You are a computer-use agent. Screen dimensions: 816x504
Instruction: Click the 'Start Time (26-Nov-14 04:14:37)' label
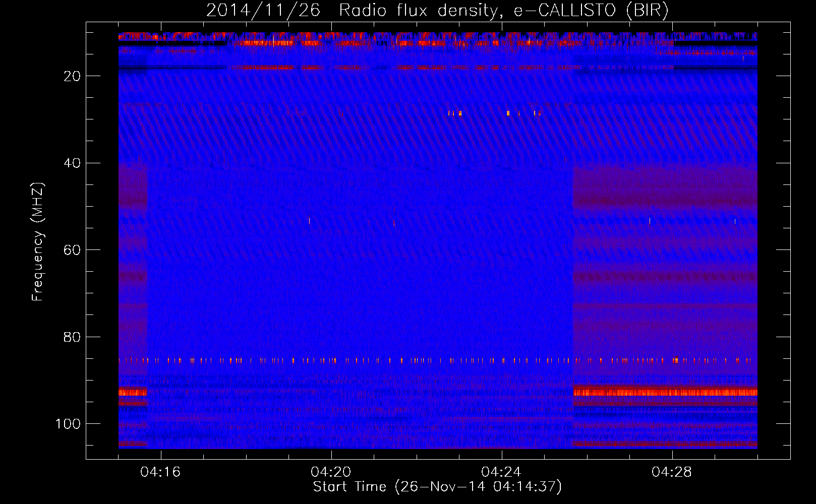(x=437, y=487)
